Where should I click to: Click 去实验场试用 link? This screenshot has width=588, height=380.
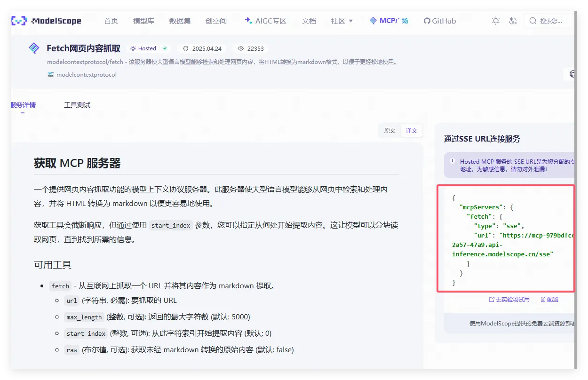(509, 299)
